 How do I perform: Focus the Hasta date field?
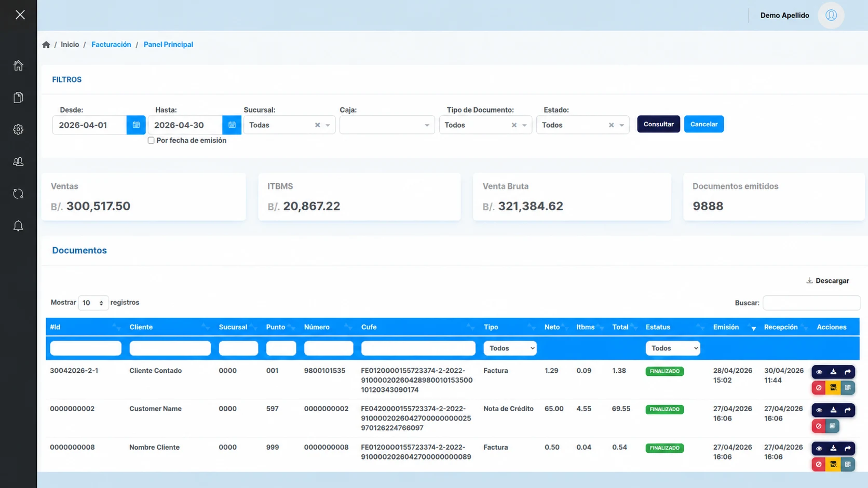tap(185, 125)
